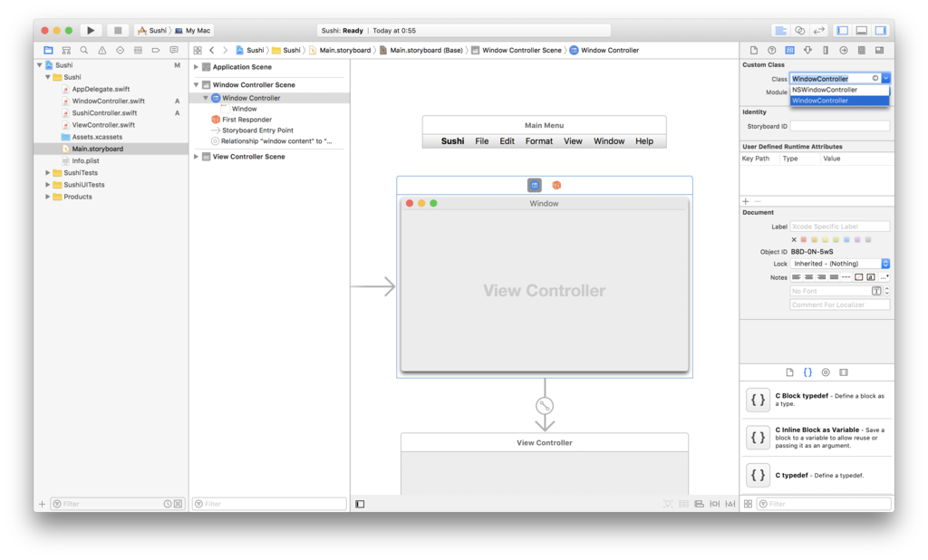The image size is (928, 560).
Task: Click the Storyboard ID field
Action: pyautogui.click(x=840, y=126)
